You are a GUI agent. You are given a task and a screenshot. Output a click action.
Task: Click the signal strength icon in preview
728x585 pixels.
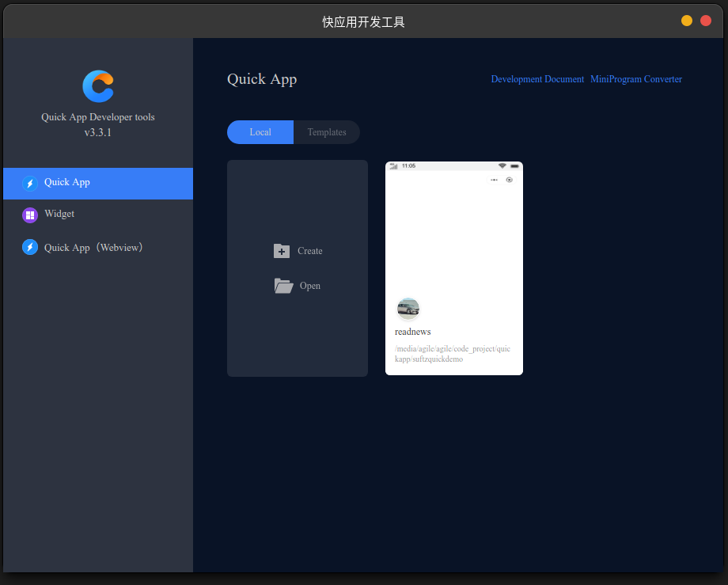pyautogui.click(x=393, y=165)
